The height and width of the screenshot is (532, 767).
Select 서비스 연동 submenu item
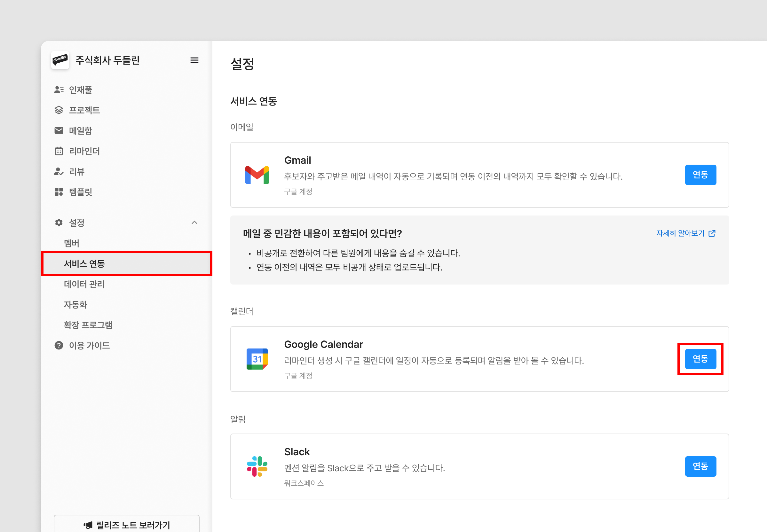pyautogui.click(x=84, y=264)
